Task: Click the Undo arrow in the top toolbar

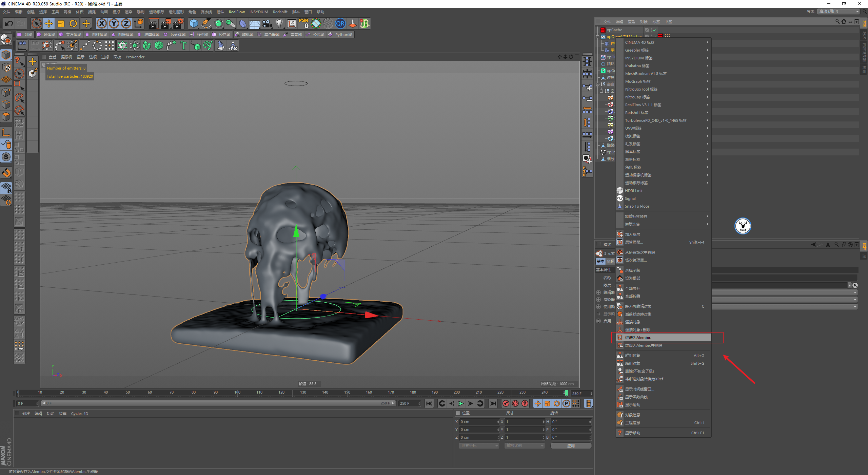Action: tap(9, 23)
